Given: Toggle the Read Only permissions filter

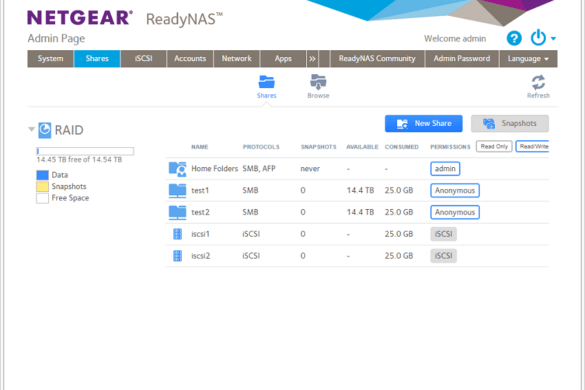Looking at the screenshot, I should pos(494,147).
